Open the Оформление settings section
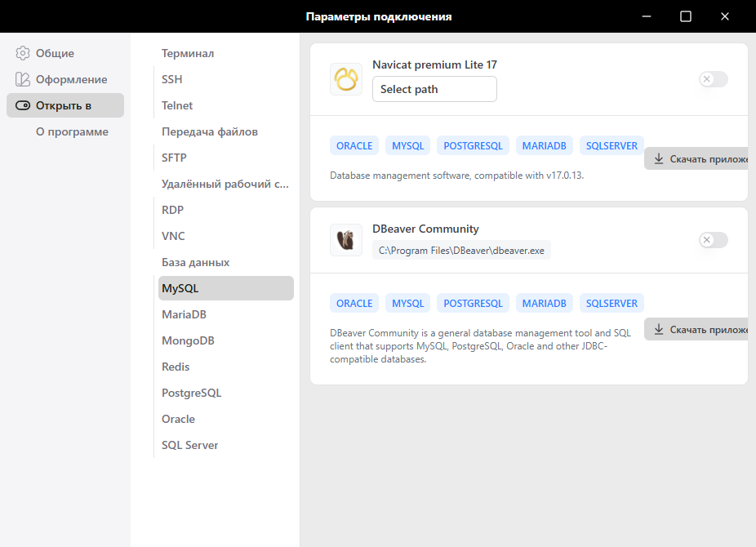The width and height of the screenshot is (756, 547). 65,79
